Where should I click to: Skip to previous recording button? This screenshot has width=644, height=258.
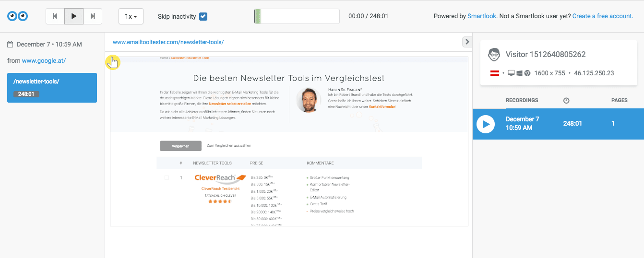point(55,16)
